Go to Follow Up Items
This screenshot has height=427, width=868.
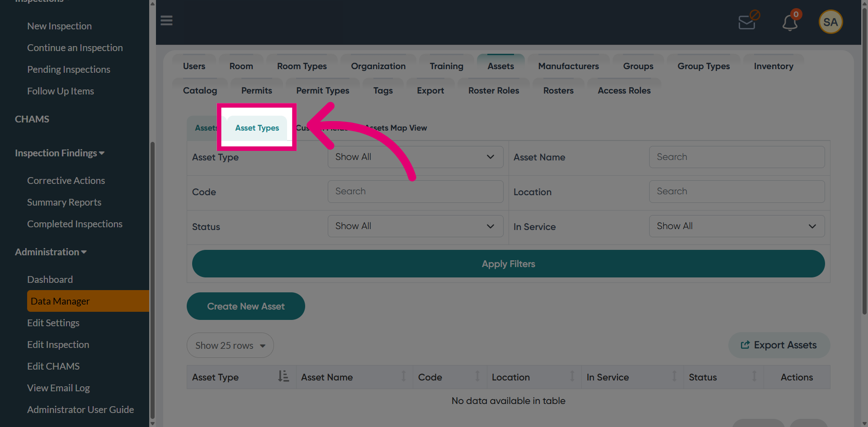point(61,91)
